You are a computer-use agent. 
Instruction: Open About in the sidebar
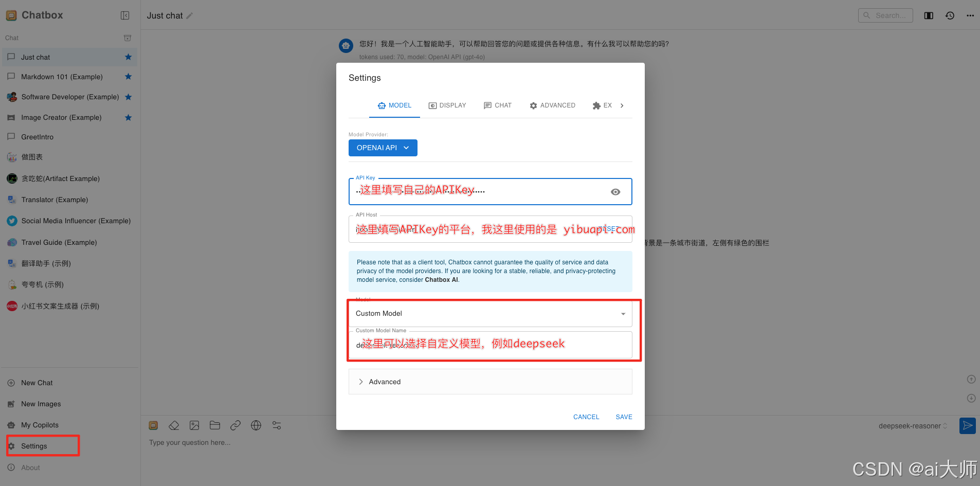(x=70, y=467)
